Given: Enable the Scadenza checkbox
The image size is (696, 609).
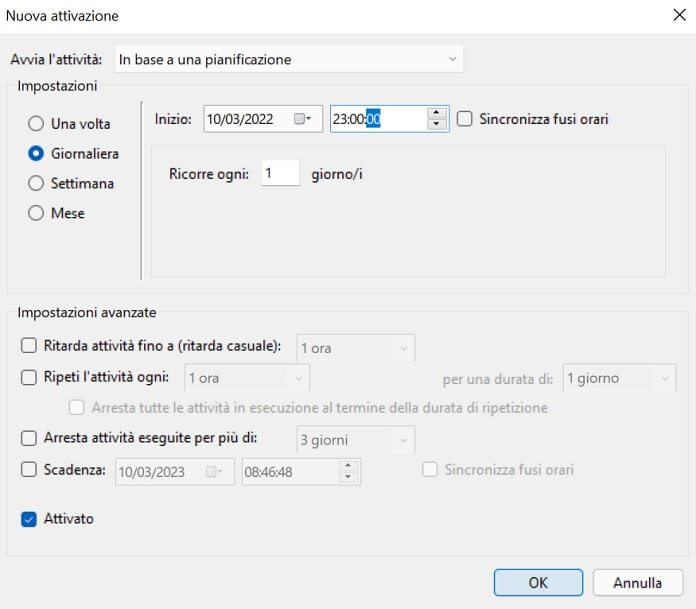Looking at the screenshot, I should click(x=29, y=469).
